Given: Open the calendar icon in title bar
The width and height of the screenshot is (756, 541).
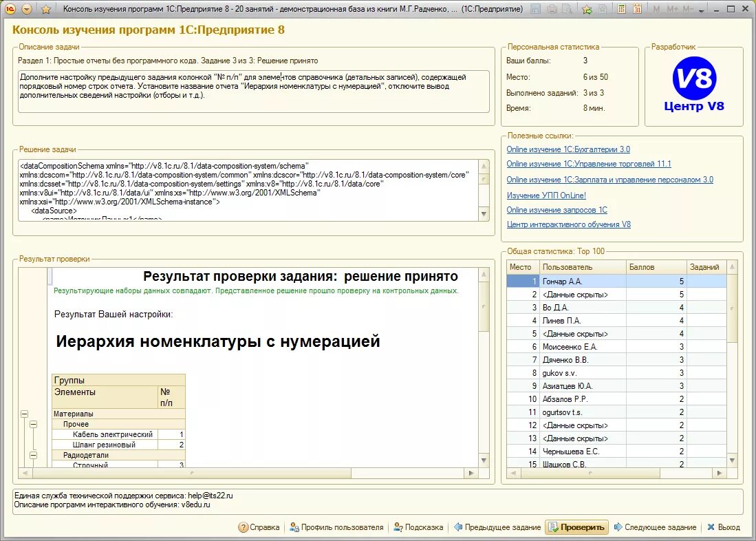Looking at the screenshot, I should pos(638,9).
